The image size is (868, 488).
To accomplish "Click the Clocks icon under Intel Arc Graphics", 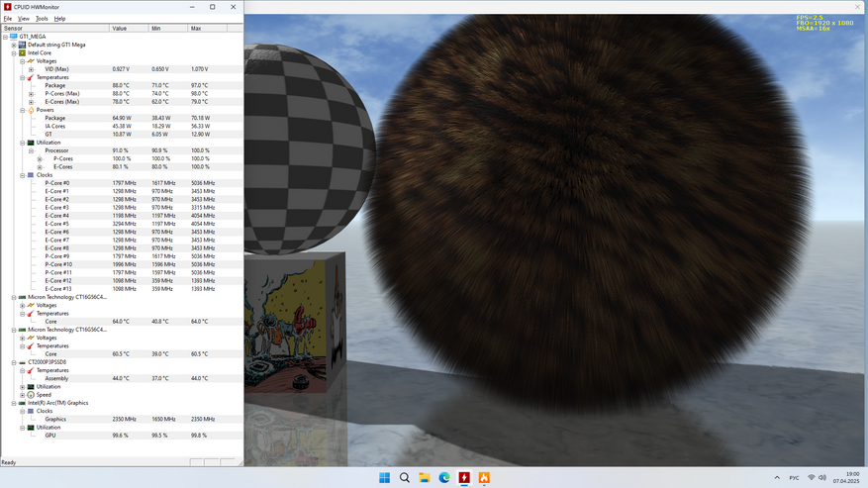I will point(31,411).
